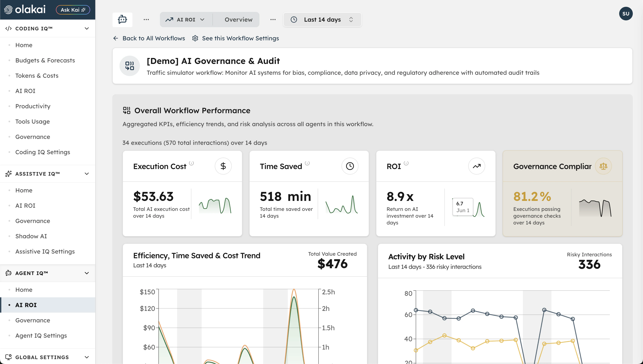Click the Governance Compliance sparkline chart
Screen dimensions: 643x364
[x=595, y=208]
